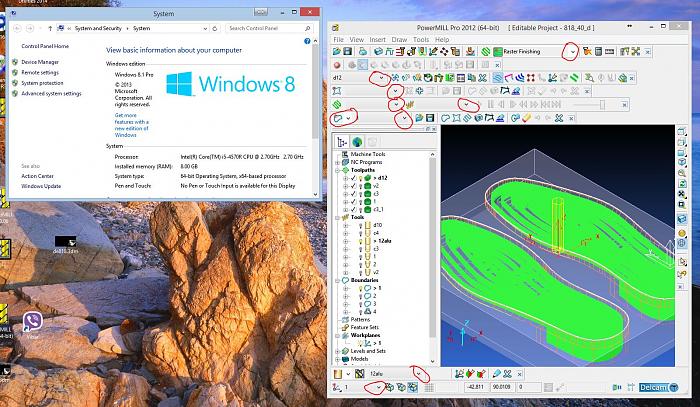The width and height of the screenshot is (700, 407).
Task: Click the red record macro button
Action: tap(337, 65)
